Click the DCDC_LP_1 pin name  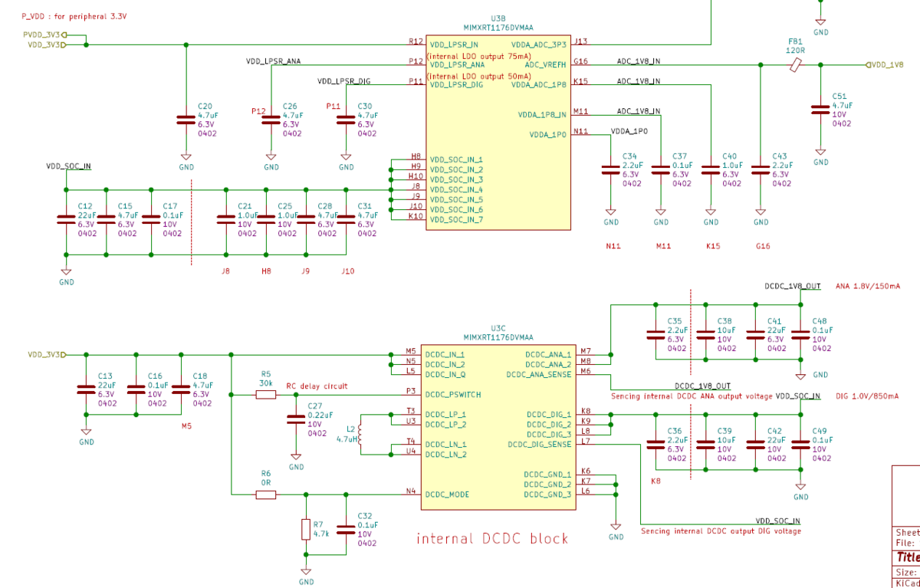click(x=446, y=415)
